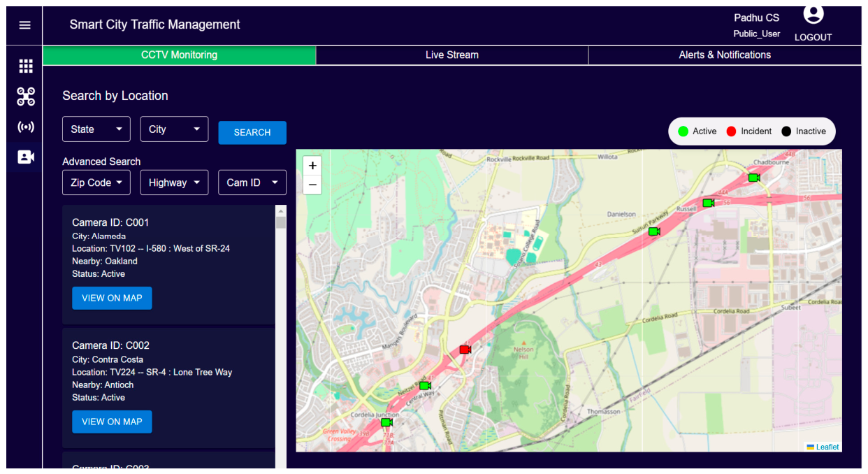Click the green camera marker near Russell
The width and height of the screenshot is (868, 474).
[708, 203]
